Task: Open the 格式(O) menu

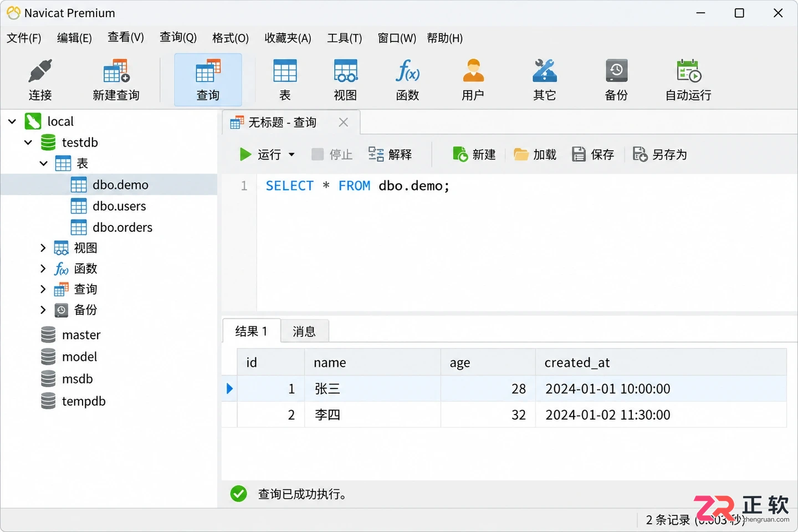Action: 230,38
